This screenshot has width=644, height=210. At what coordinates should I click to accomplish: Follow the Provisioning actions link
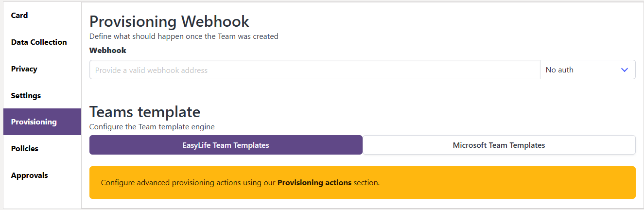click(x=314, y=183)
